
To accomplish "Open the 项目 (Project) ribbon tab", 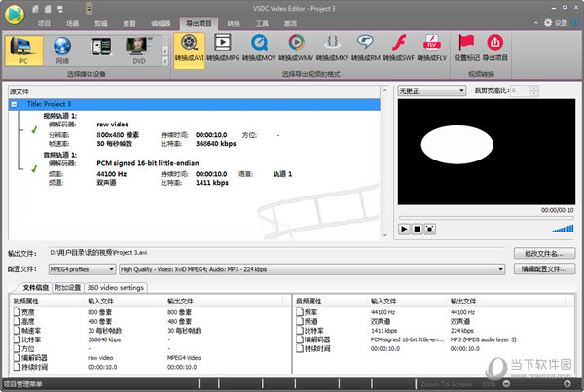I will (x=44, y=23).
